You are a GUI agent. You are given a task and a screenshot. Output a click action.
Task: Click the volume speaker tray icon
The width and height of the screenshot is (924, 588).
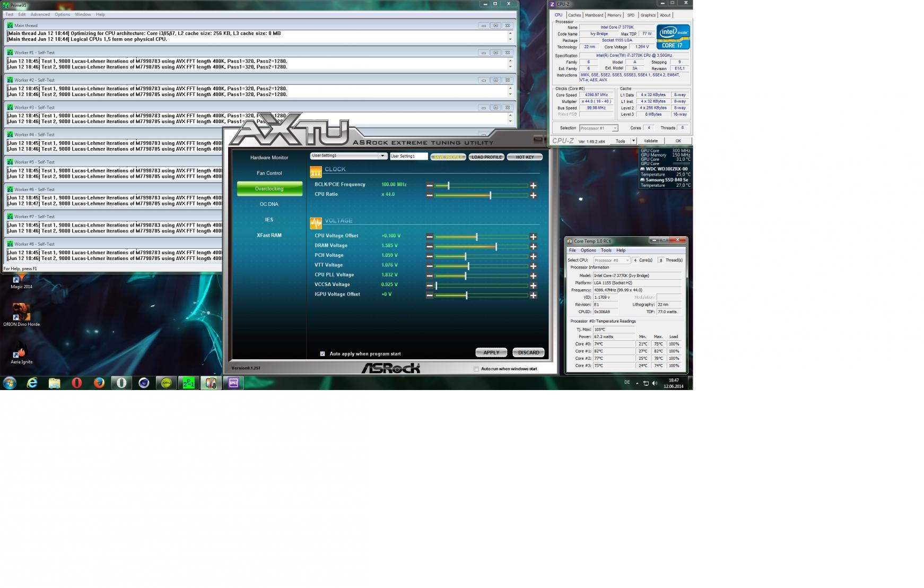tap(655, 383)
